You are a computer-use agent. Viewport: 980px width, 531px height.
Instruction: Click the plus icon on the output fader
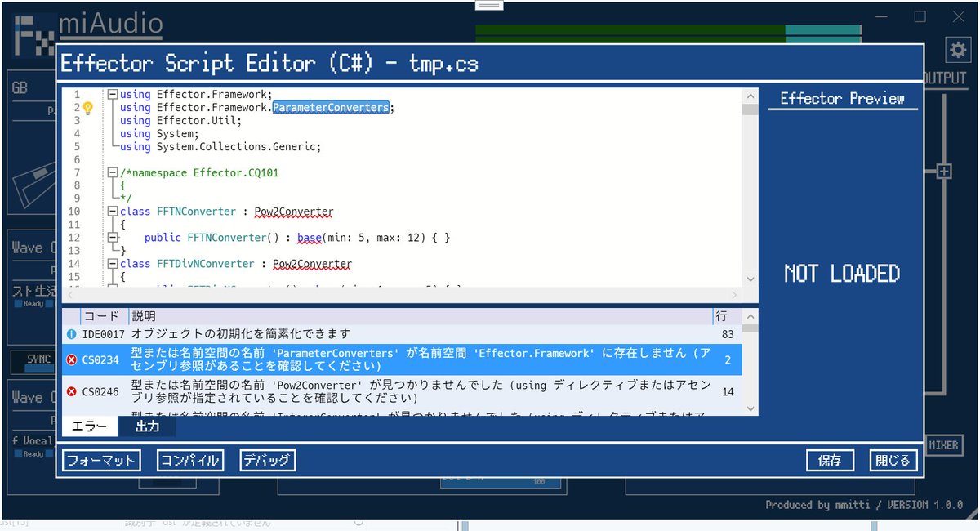click(944, 172)
